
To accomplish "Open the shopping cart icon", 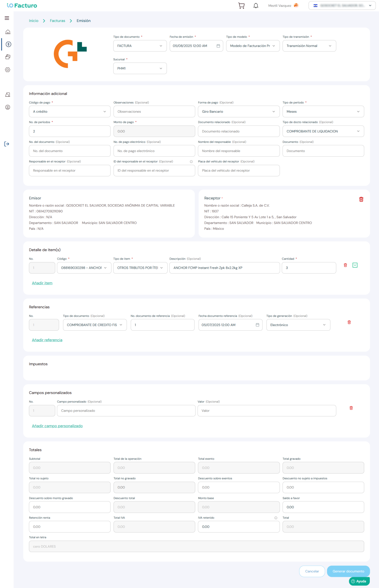I will 242,6.
